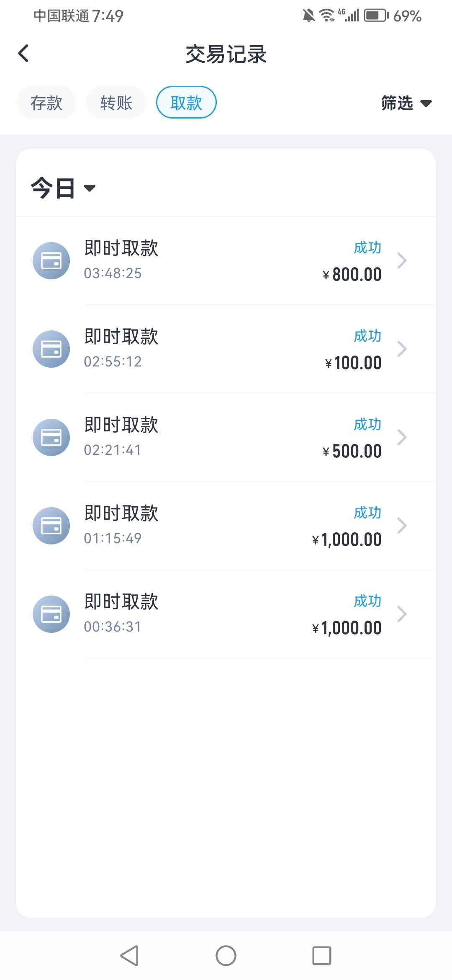
Task: Open details chevron for ¥500.00 withdrawal
Action: click(x=402, y=437)
